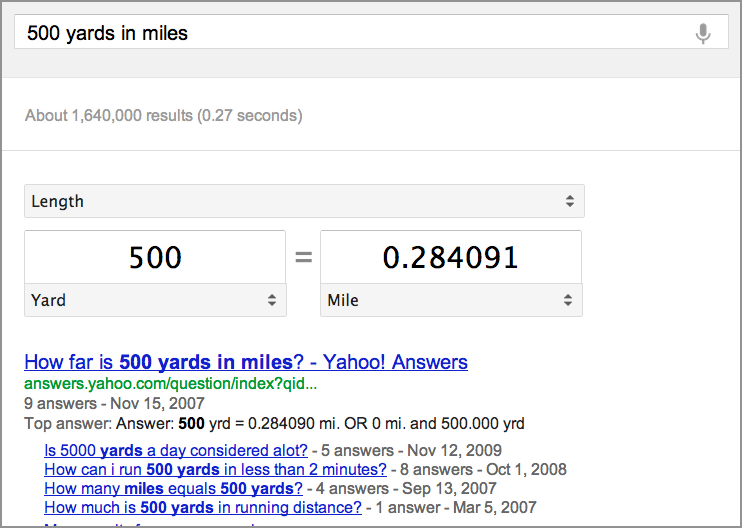Click the 'About 1,640,000 results' stats text
Screen dimensions: 742x528
(164, 115)
